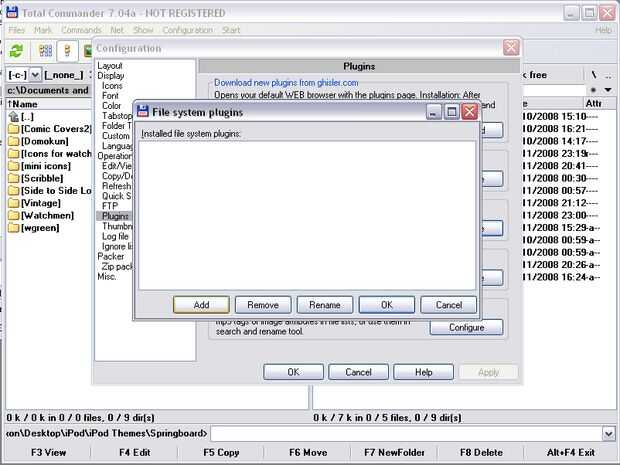Click the Alt+F4 Exit button
Screen dimensions: 620x465
click(x=571, y=452)
